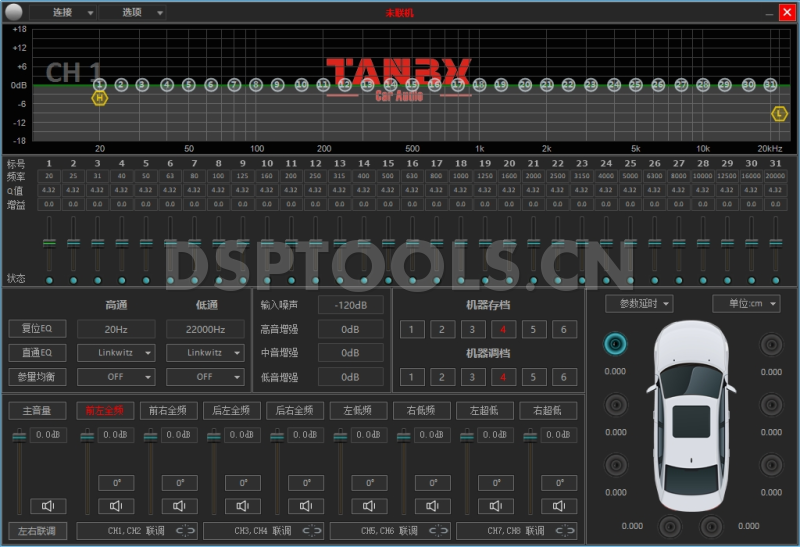
Task: Select EQ band node 20 on the curve
Action: click(x=524, y=85)
